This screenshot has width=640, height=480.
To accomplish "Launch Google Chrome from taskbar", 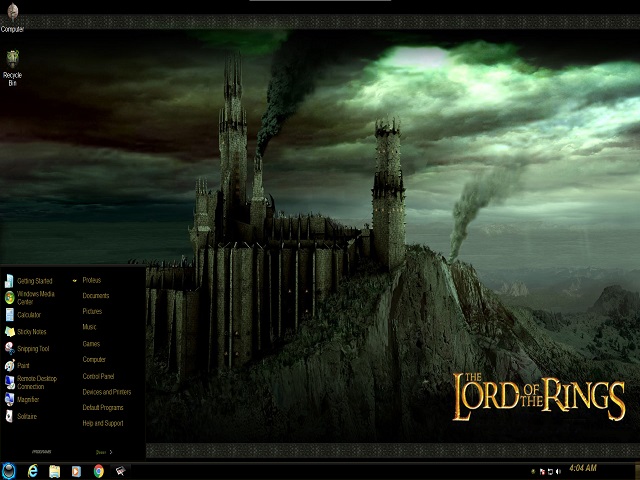I will coord(98,471).
